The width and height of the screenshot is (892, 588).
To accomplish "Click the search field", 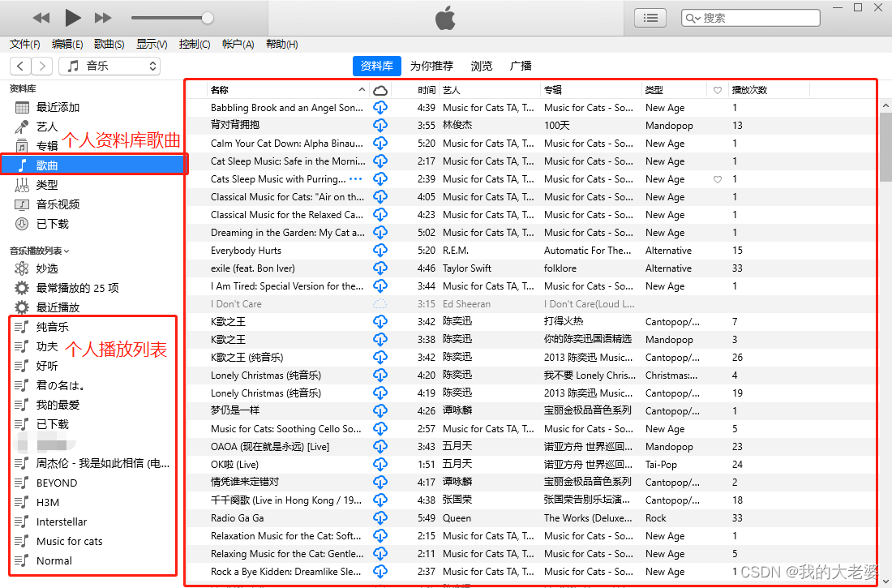I will pos(750,18).
